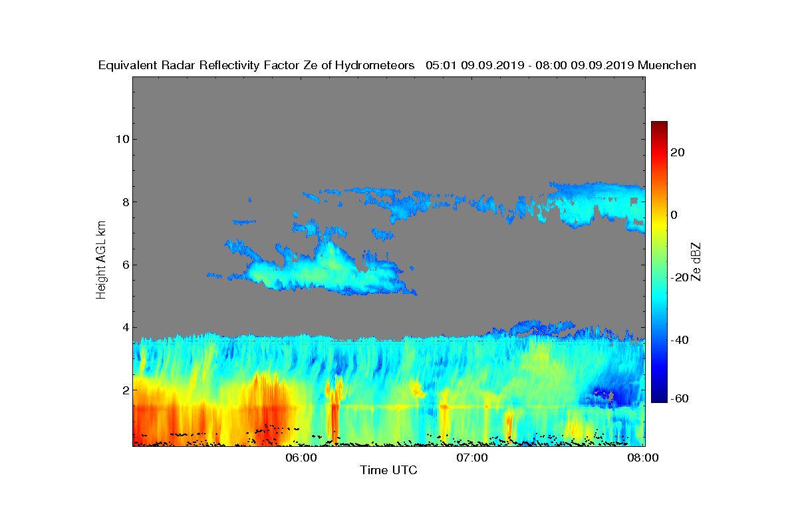Click the 07:00 time tick label

coord(472,458)
